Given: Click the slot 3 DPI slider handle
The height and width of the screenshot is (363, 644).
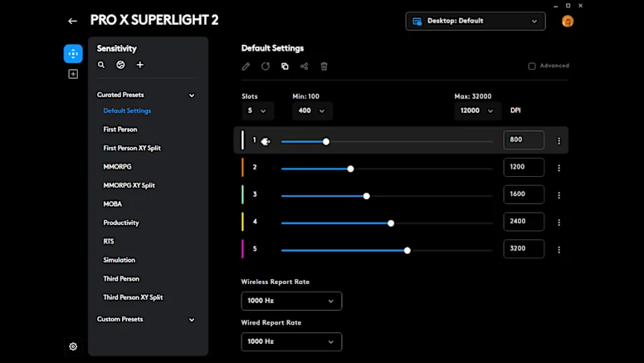Looking at the screenshot, I should click(366, 196).
